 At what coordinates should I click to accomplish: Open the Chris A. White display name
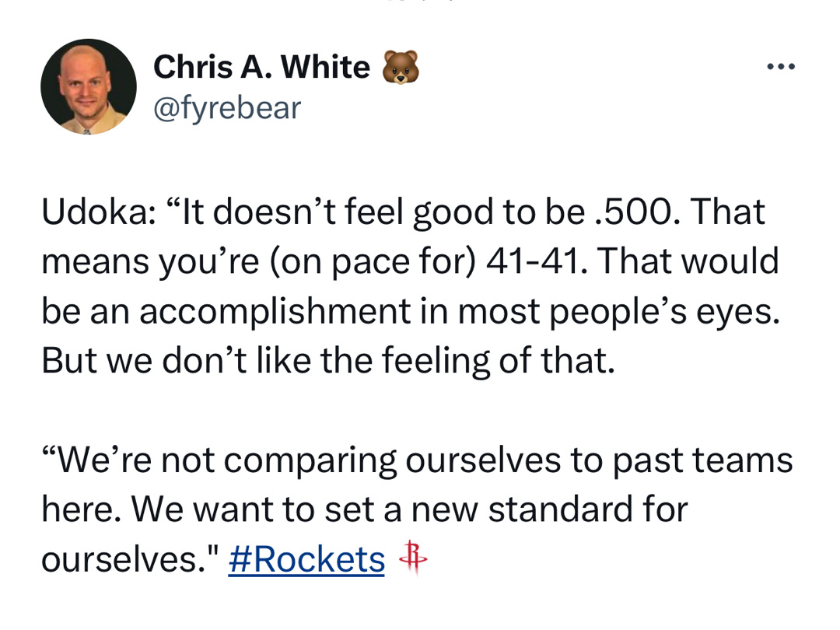[x=261, y=67]
